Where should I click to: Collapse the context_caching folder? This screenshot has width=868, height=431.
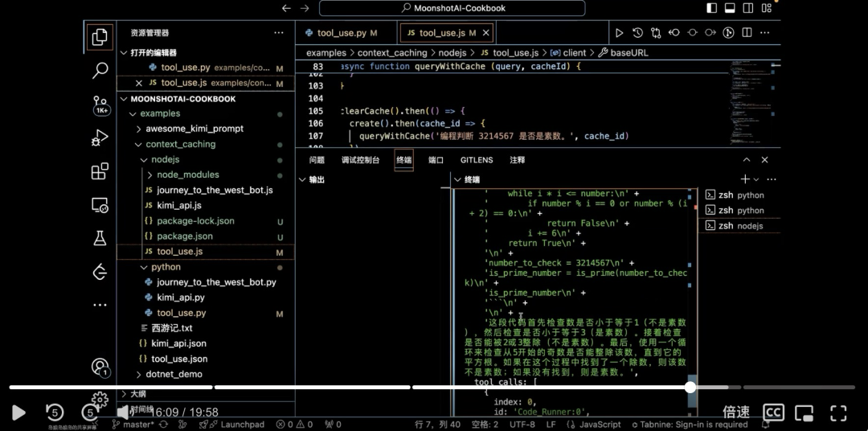coord(180,145)
